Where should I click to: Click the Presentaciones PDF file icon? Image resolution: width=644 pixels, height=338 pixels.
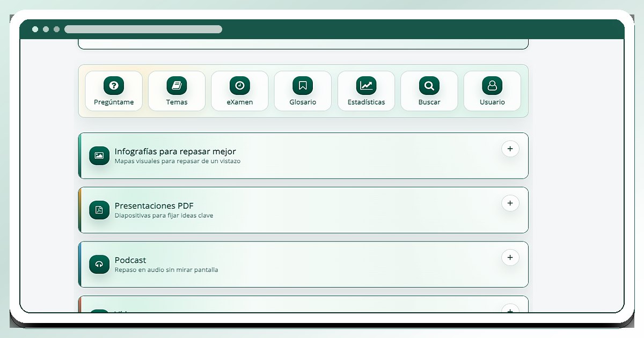coord(99,210)
